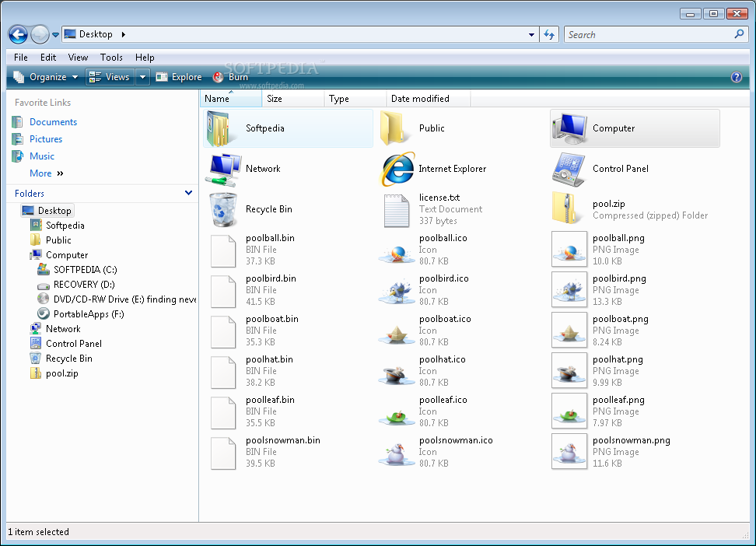Click the Explore toolbar button
756x546 pixels.
pos(179,77)
